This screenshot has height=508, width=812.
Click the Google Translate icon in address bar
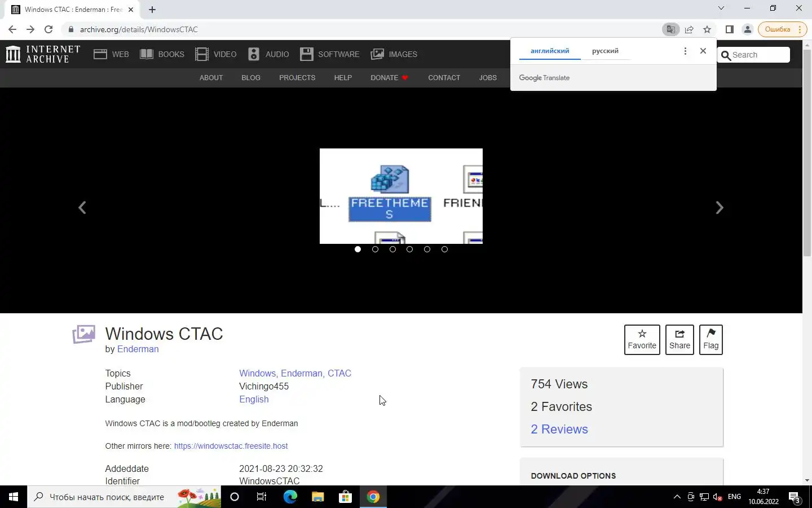670,29
